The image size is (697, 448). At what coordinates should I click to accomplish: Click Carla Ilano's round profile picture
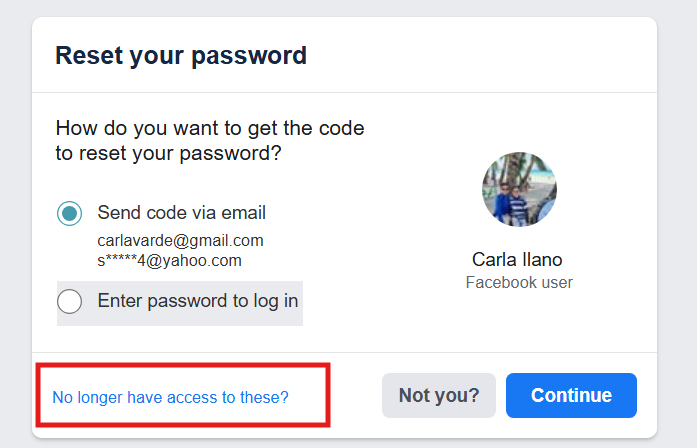pyautogui.click(x=519, y=190)
